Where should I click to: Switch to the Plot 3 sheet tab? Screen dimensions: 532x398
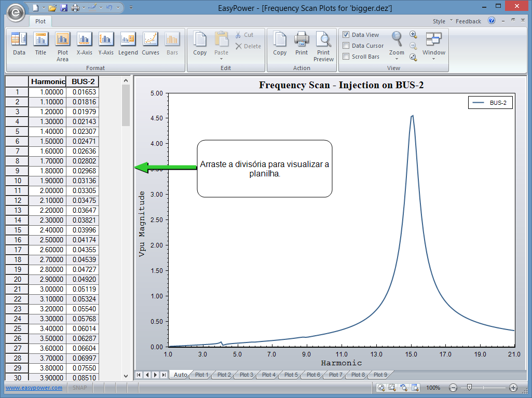(x=246, y=375)
